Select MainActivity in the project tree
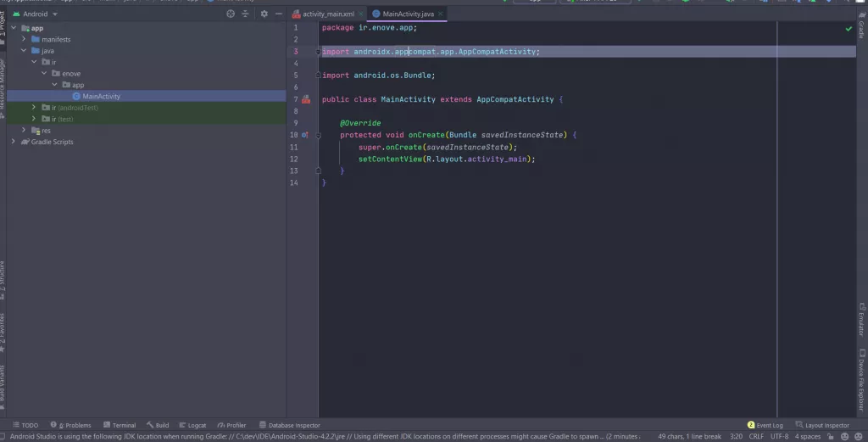Screen dimensions: 868x442 [x=146, y=97]
